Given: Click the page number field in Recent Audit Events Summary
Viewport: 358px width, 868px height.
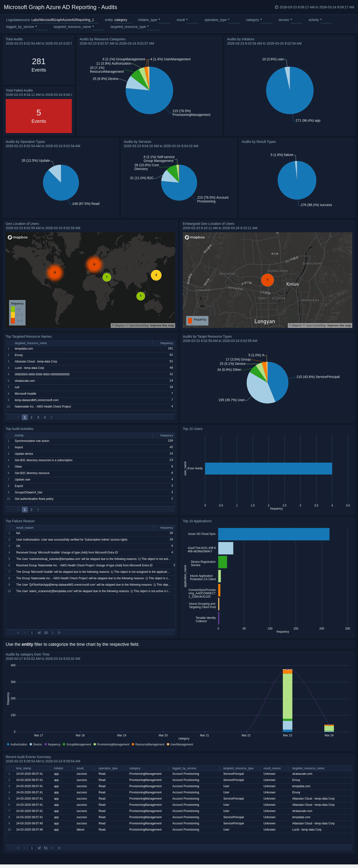Looking at the screenshot, I should pyautogui.click(x=32, y=848).
